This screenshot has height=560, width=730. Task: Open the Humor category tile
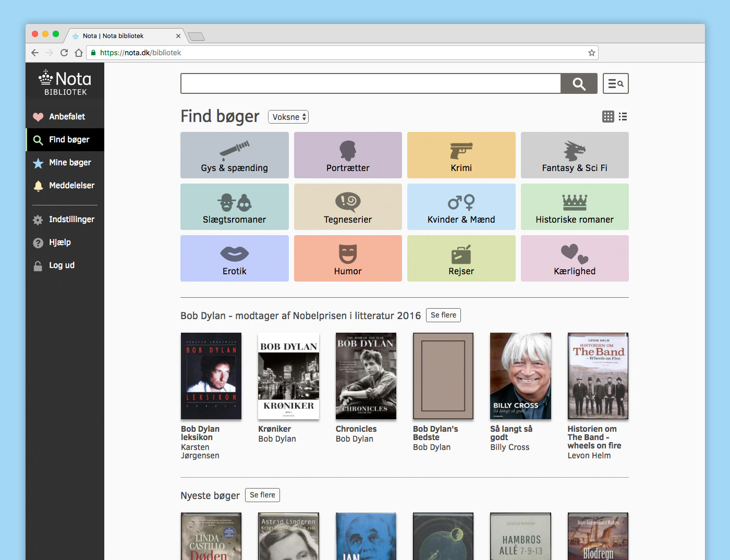[348, 258]
